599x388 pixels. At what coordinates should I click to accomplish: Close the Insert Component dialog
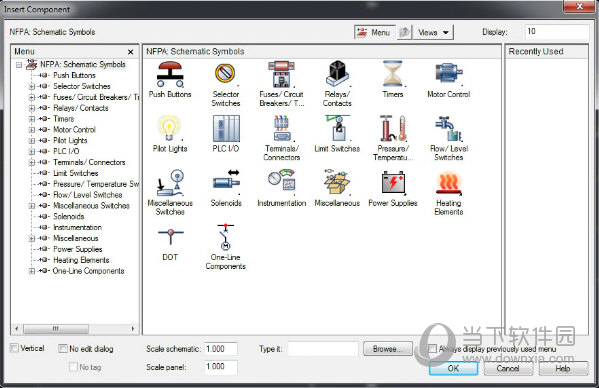579,6
